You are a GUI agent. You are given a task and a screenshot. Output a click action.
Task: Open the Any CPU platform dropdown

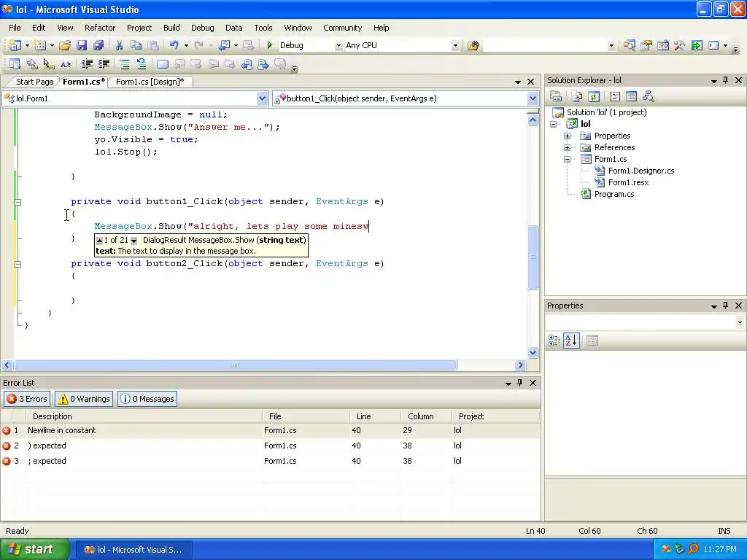point(455,46)
